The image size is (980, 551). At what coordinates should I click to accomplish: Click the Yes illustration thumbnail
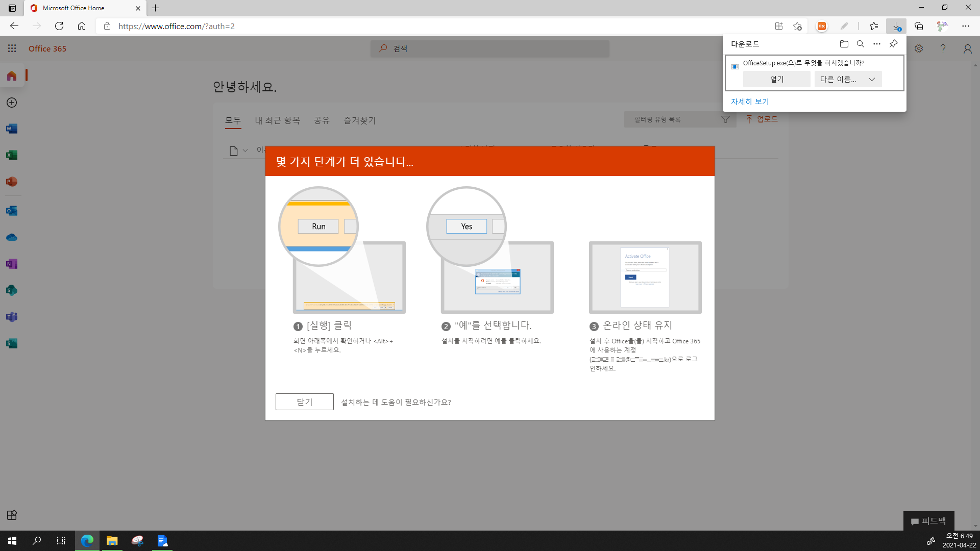[490, 250]
